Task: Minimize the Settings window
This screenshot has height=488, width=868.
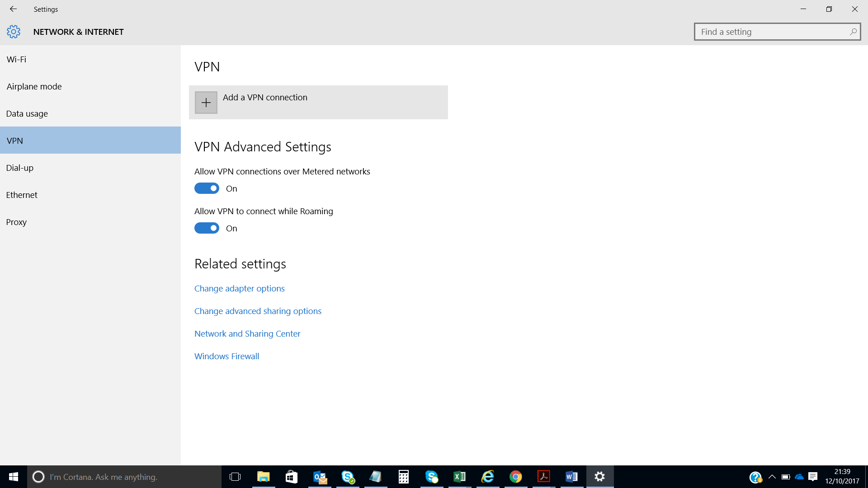Action: pos(803,9)
